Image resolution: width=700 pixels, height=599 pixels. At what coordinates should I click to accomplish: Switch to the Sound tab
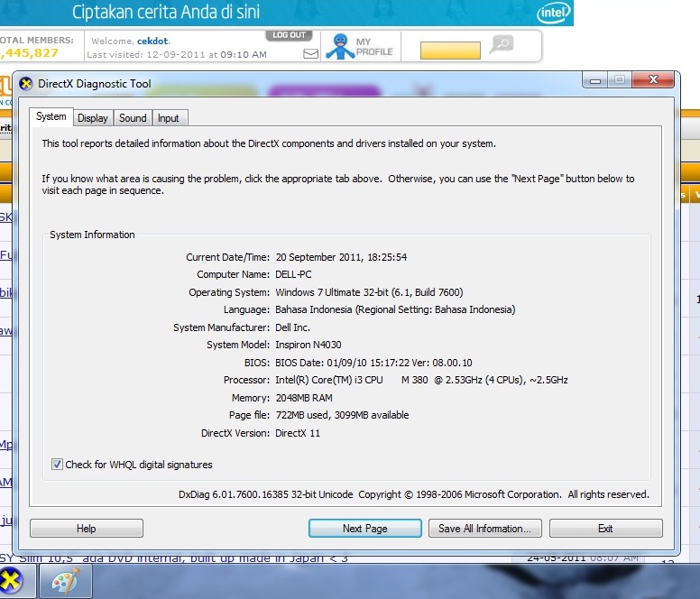[x=133, y=118]
